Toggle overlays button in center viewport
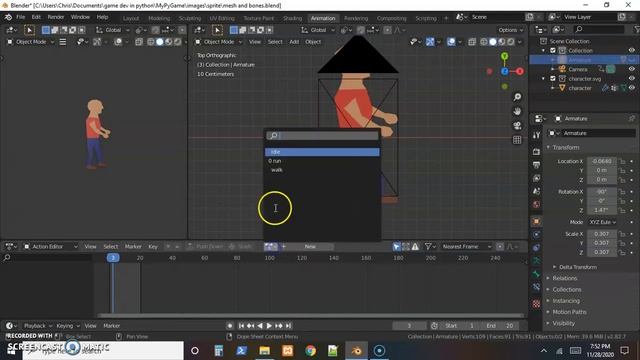The width and height of the screenshot is (640, 360). click(451, 42)
